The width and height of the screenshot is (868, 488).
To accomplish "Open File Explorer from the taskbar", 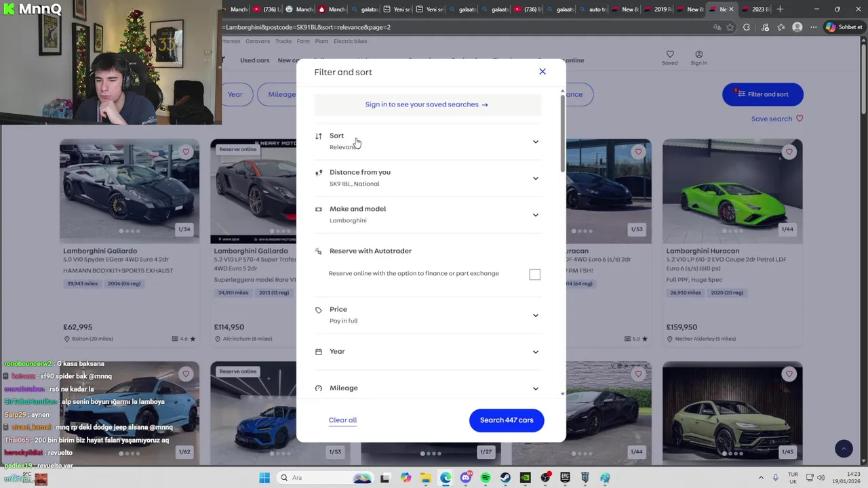I will (x=425, y=478).
